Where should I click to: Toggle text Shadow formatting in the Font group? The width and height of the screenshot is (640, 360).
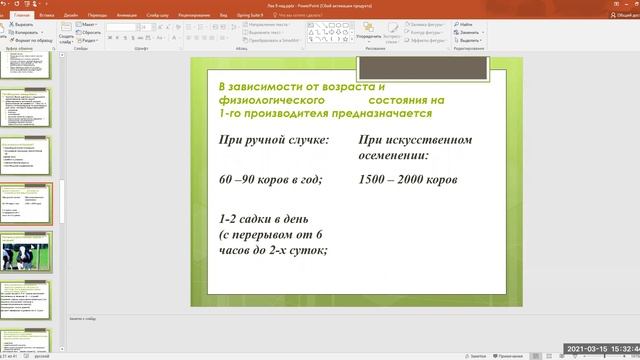133,38
